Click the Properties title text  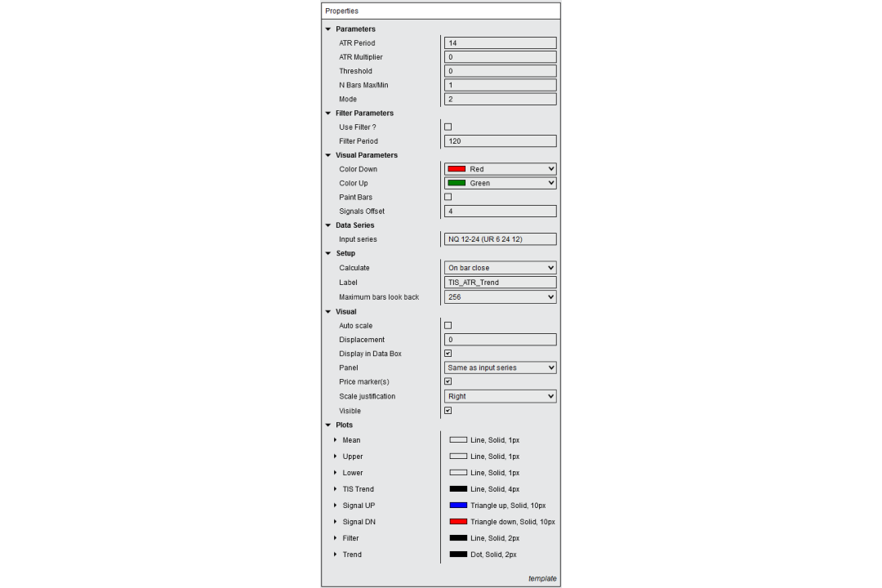click(x=341, y=11)
